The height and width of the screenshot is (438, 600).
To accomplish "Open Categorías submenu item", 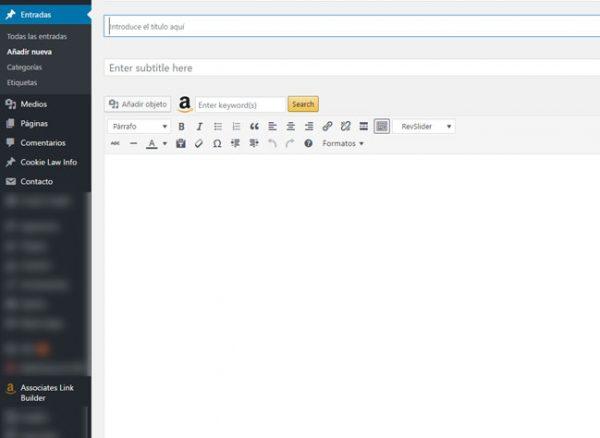I will [24, 67].
